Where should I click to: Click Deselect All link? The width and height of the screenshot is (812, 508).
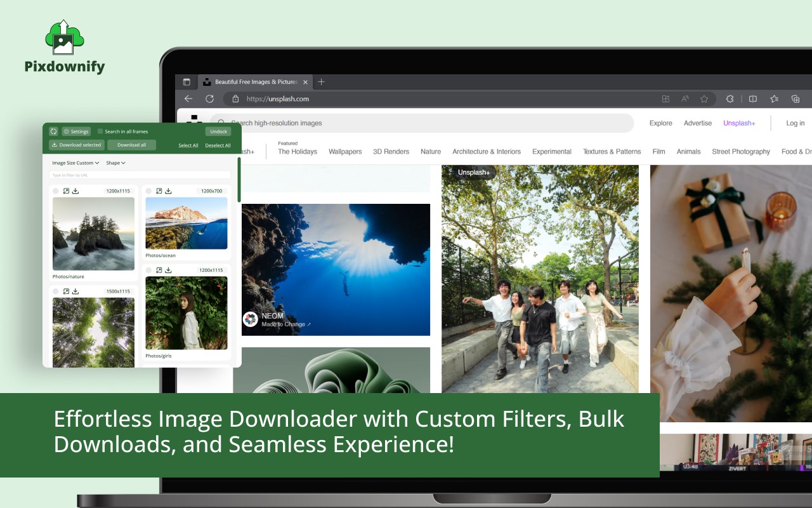(218, 145)
